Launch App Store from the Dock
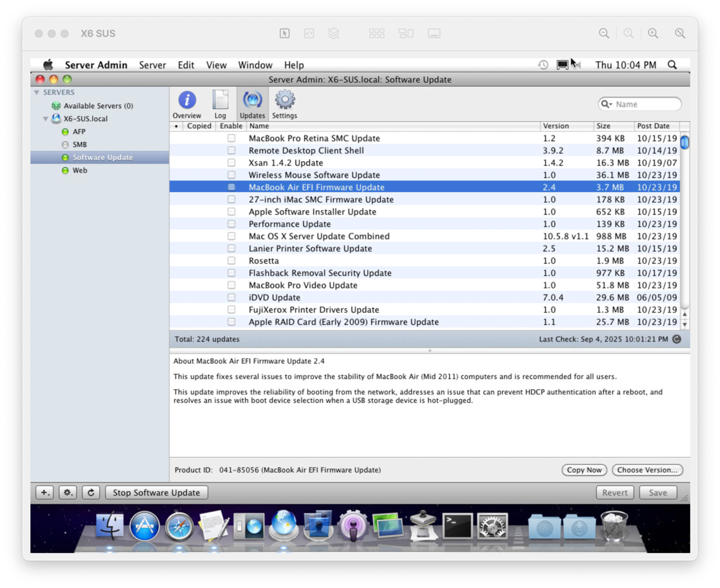The width and height of the screenshot is (720, 588). coord(144,526)
